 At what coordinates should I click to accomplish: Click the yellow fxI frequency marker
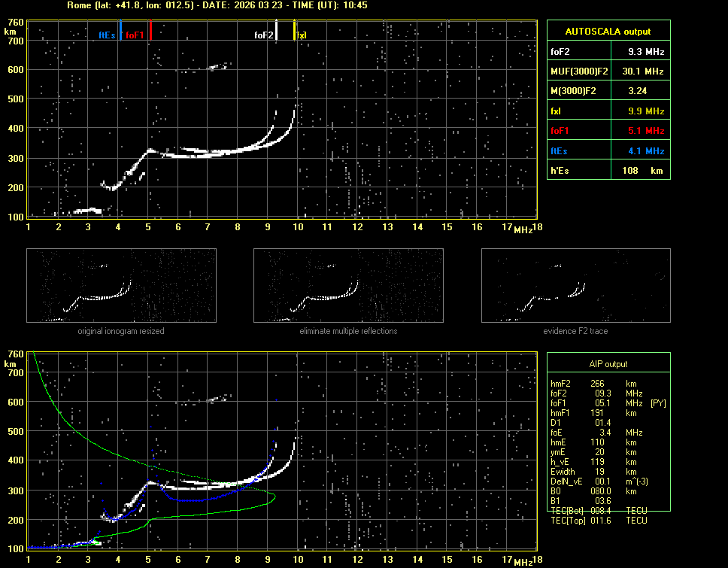(x=294, y=31)
